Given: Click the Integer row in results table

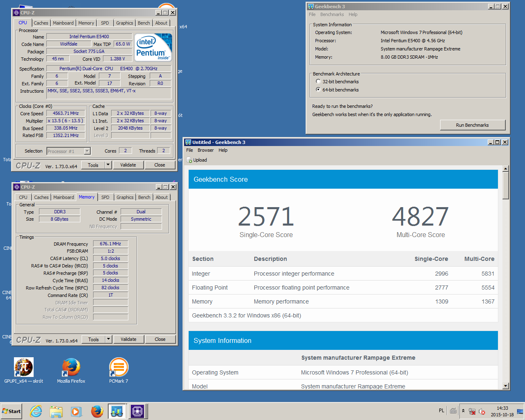Looking at the screenshot, I should 343,274.
